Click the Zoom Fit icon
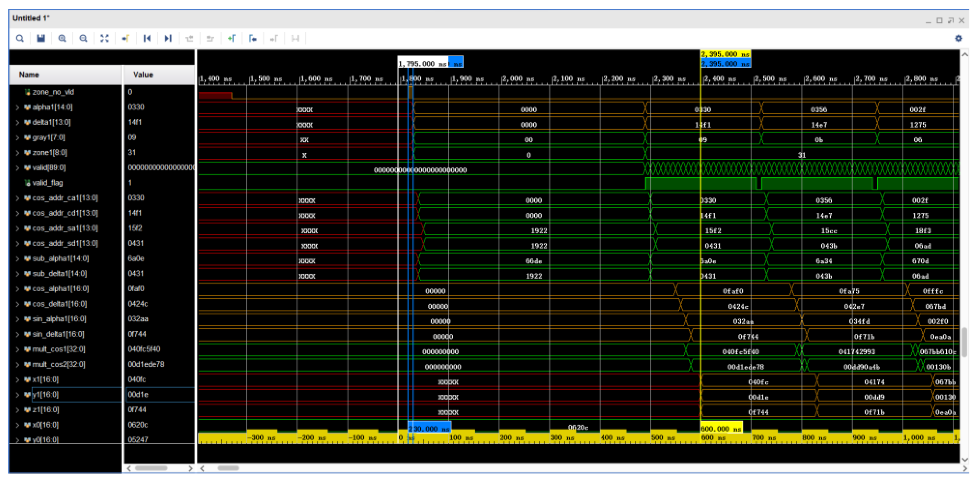This screenshot has width=980, height=479. pos(105,38)
